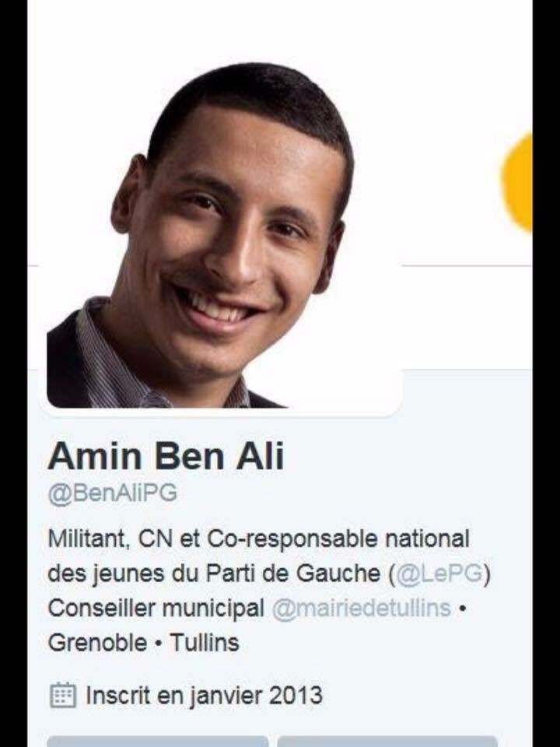
Task: Open the @mairiedetullins mention link
Action: point(362,608)
